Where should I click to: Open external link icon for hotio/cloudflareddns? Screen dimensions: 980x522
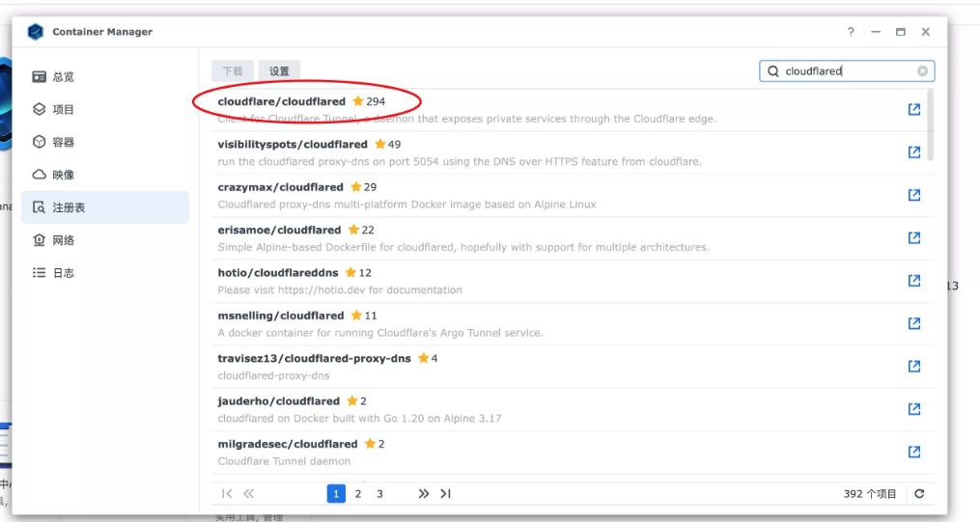pyautogui.click(x=913, y=281)
